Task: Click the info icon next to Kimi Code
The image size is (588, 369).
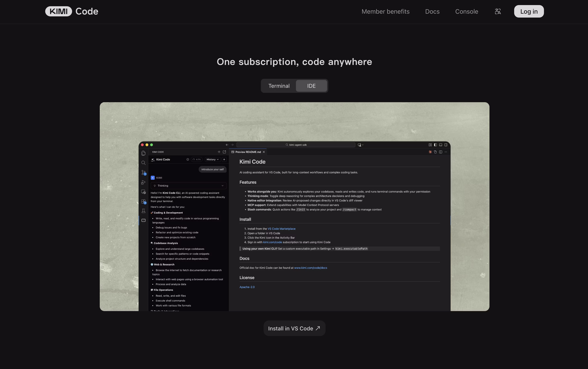Action: [188, 159]
